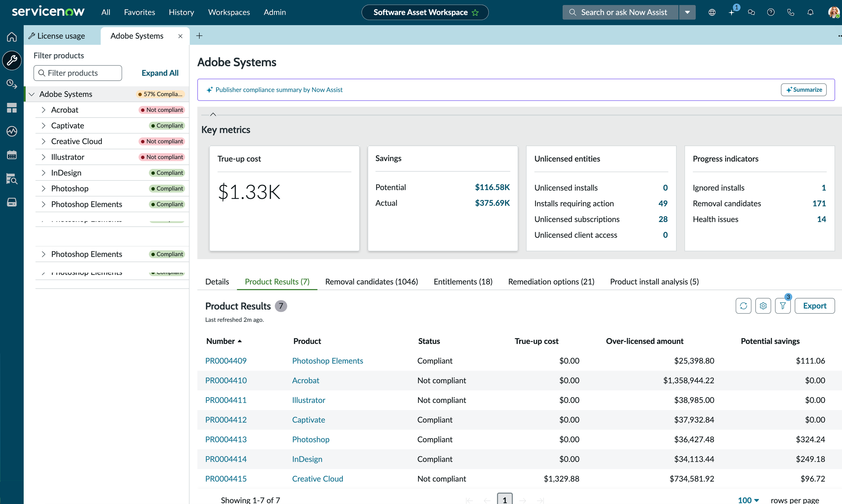Open the Creative Cloud product link in table
The width and height of the screenshot is (842, 504).
click(317, 479)
